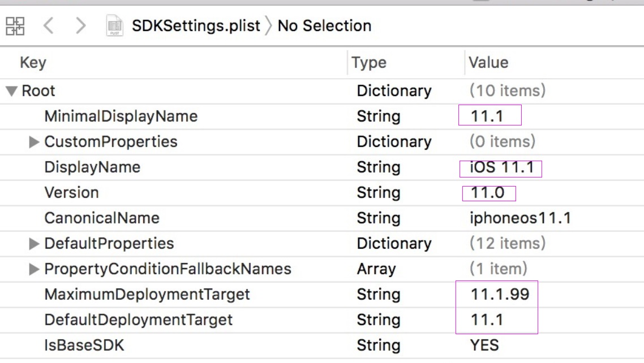Click the DefaultProperties value (12 items)
Image resolution: width=644 pixels, height=363 pixels.
(x=508, y=244)
